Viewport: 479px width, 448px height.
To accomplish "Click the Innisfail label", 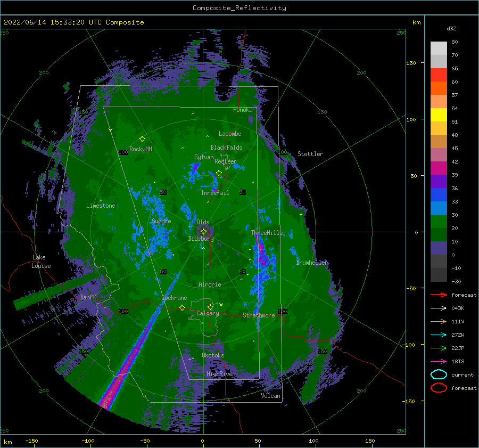I will coord(215,193).
